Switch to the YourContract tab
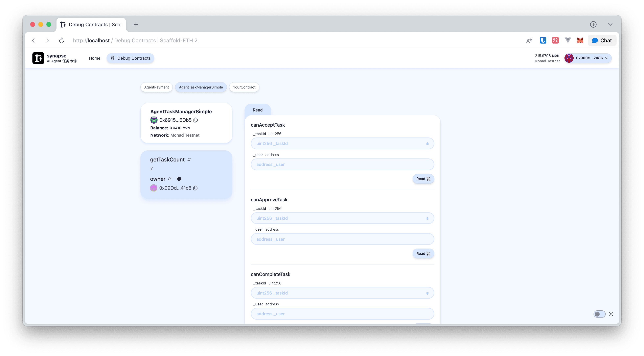The image size is (644, 356). click(x=244, y=87)
